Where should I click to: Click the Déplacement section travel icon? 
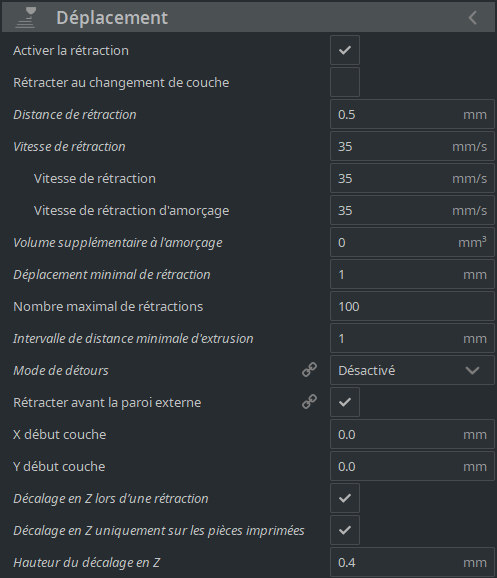coord(26,17)
